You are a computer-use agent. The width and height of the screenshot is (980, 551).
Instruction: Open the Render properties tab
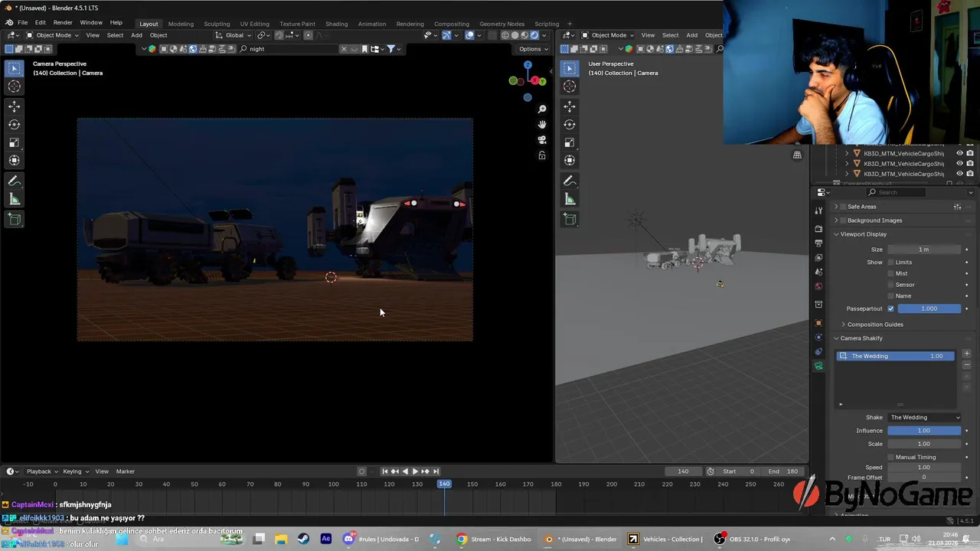pos(818,229)
